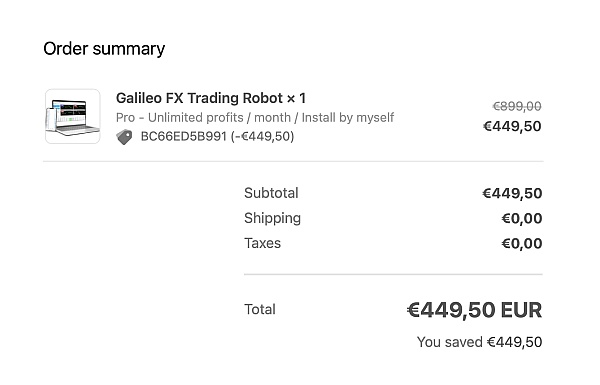600x385 pixels.
Task: Click the total €449,50 EUR amount
Action: point(474,310)
